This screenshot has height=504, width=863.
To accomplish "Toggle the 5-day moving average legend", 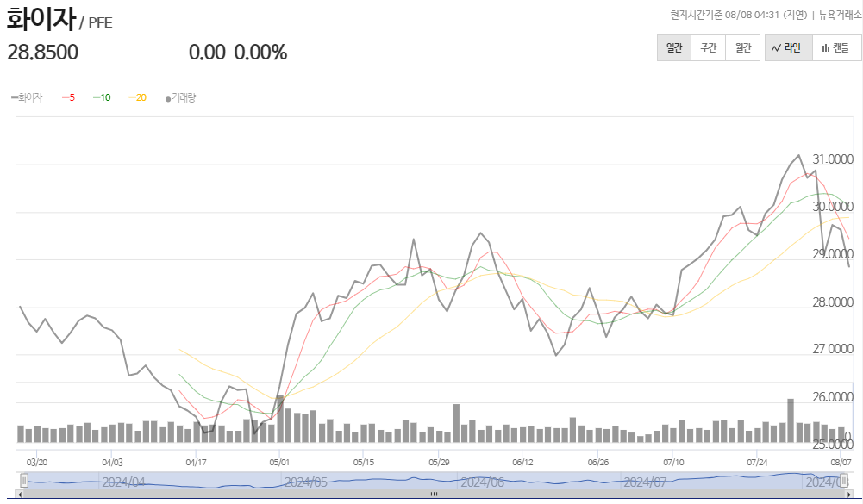I will [68, 97].
